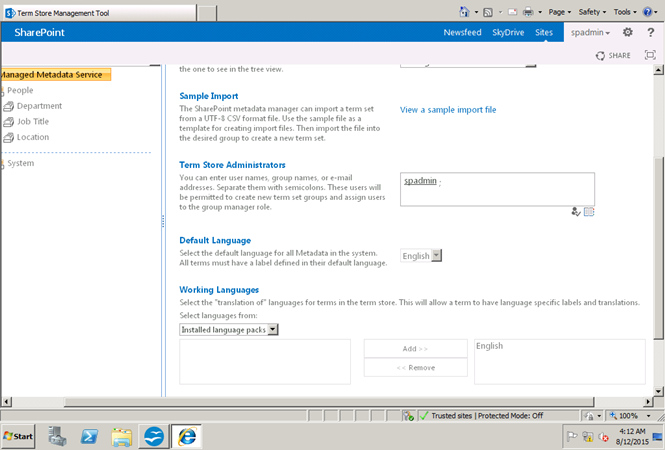The width and height of the screenshot is (665, 450).
Task: Click the horizontal scrollbar thumb
Action: [x=329, y=402]
